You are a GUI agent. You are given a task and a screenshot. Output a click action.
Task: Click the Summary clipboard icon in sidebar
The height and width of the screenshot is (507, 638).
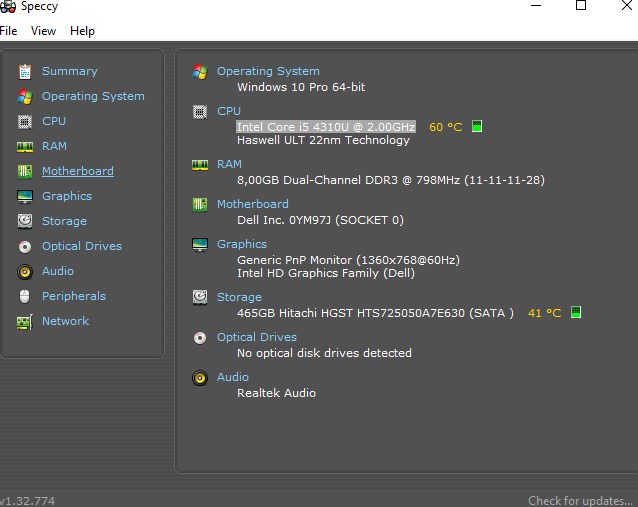pos(25,72)
